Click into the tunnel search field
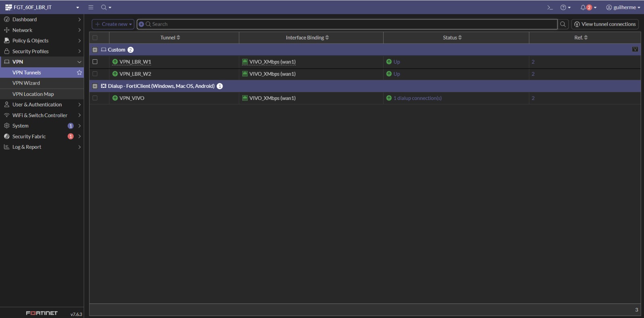 click(x=350, y=24)
